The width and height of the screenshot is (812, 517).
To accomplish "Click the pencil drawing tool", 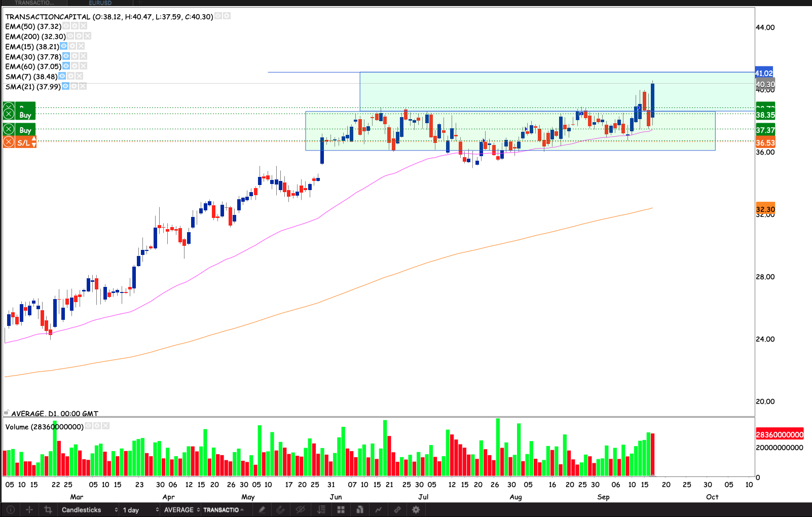I will (262, 510).
